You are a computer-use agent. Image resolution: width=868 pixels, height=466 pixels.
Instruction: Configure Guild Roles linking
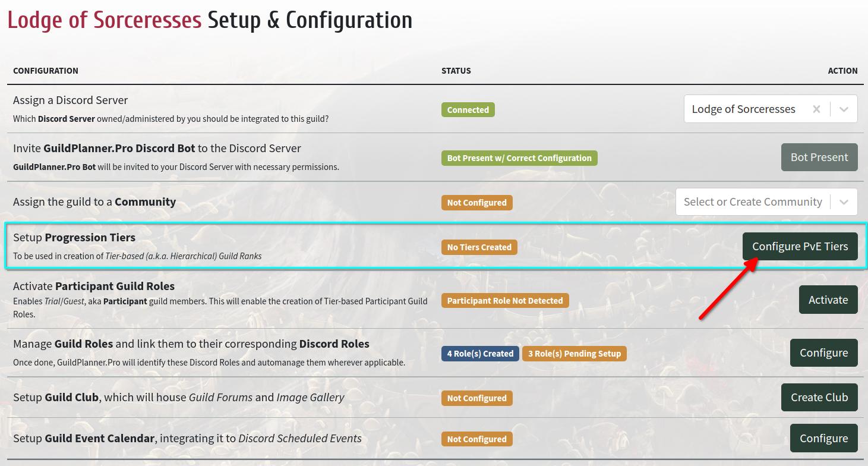click(x=823, y=352)
